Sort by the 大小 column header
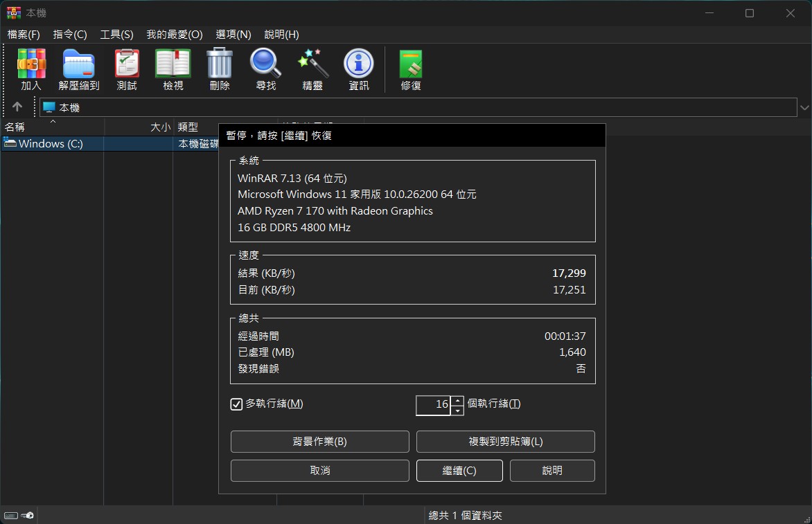The image size is (812, 524). coord(139,127)
